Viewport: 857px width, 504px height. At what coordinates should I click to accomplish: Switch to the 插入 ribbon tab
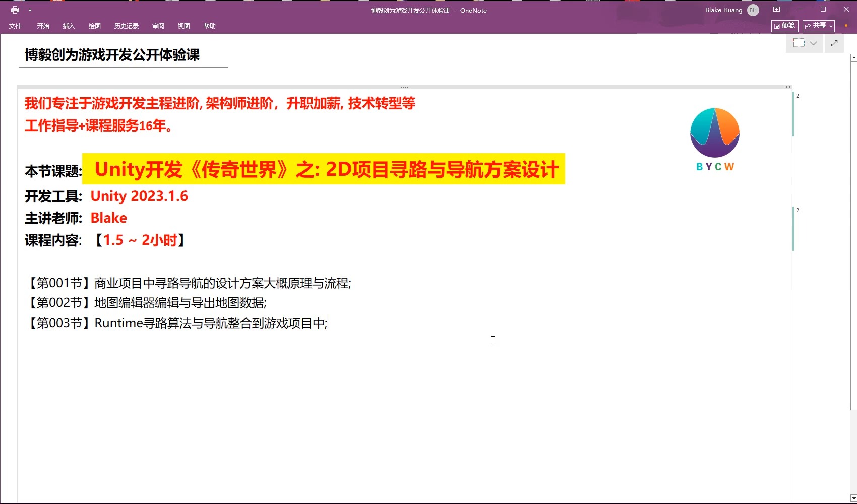pyautogui.click(x=69, y=26)
